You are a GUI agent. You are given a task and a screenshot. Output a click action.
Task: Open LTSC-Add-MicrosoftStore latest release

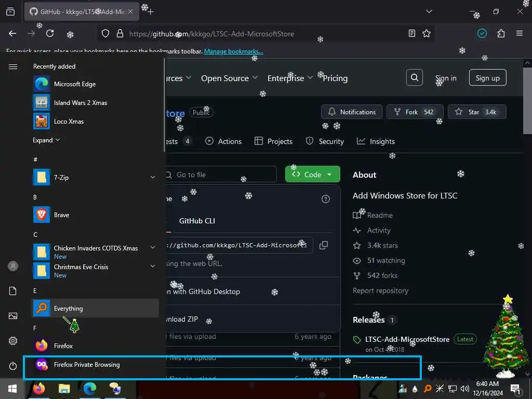pyautogui.click(x=407, y=339)
